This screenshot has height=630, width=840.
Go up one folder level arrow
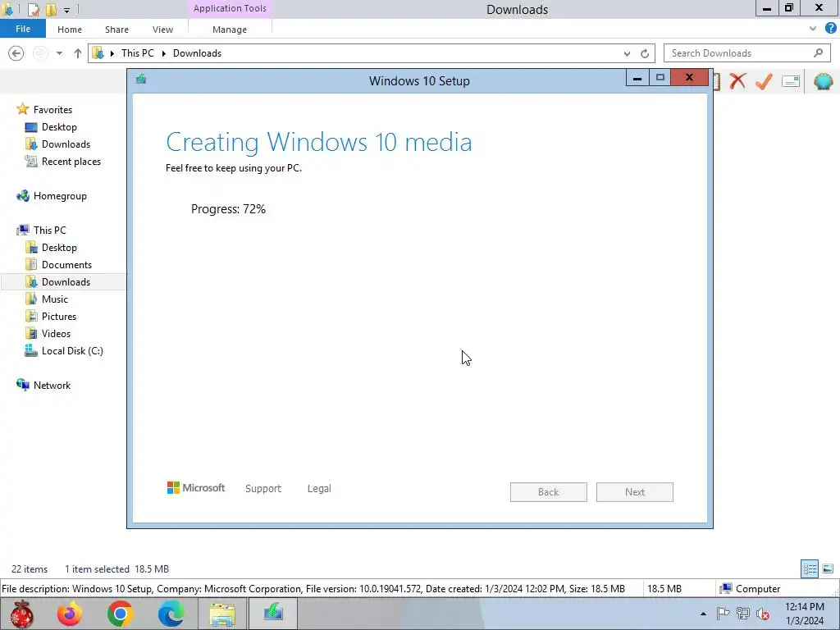(x=78, y=53)
